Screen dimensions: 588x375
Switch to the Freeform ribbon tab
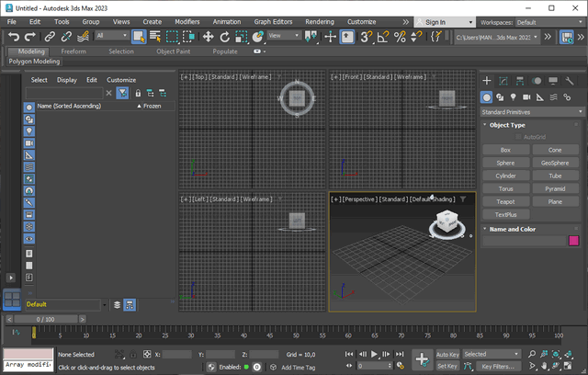(x=73, y=51)
